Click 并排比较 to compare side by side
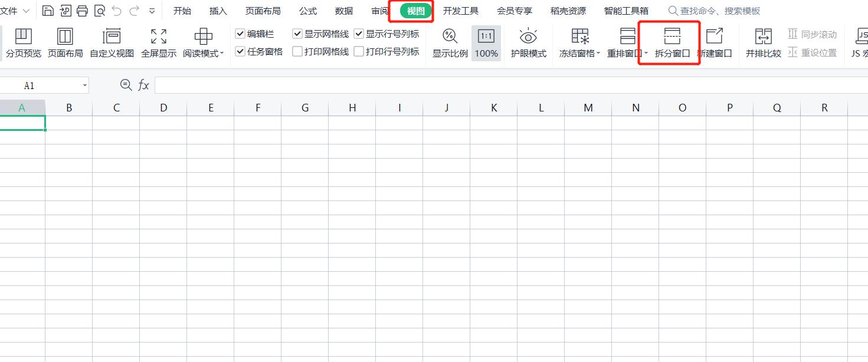This screenshot has width=868, height=362. (x=762, y=42)
